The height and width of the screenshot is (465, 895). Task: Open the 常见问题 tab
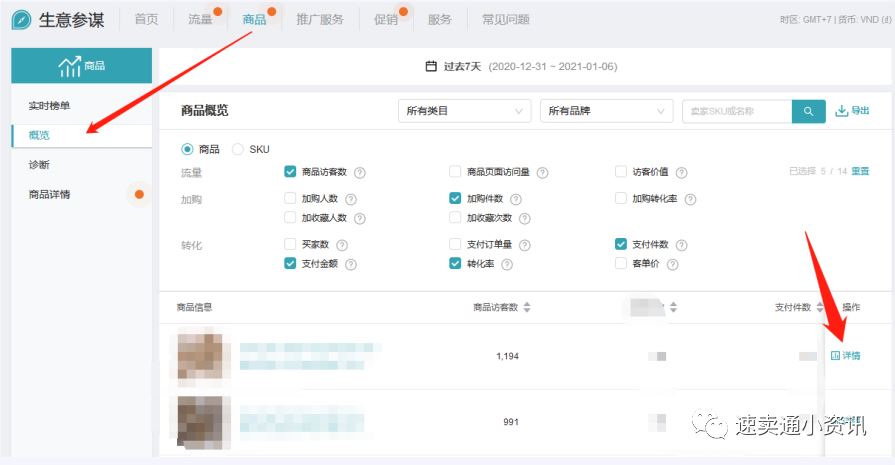pyautogui.click(x=506, y=19)
